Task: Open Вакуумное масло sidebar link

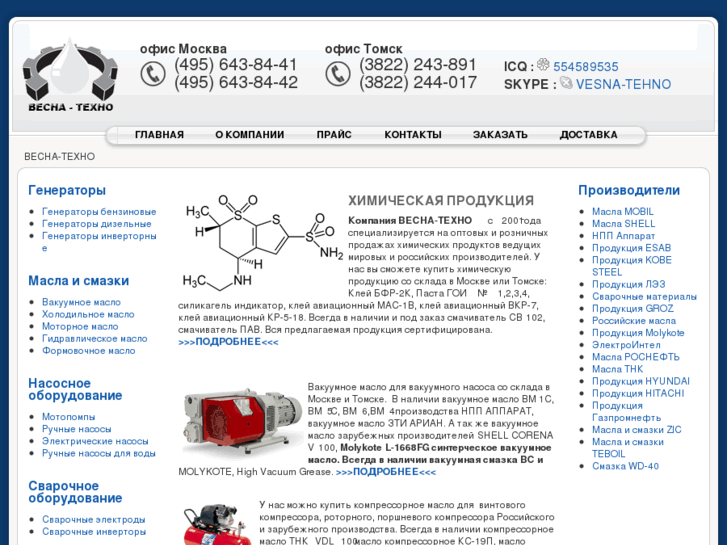Action: coord(81,302)
